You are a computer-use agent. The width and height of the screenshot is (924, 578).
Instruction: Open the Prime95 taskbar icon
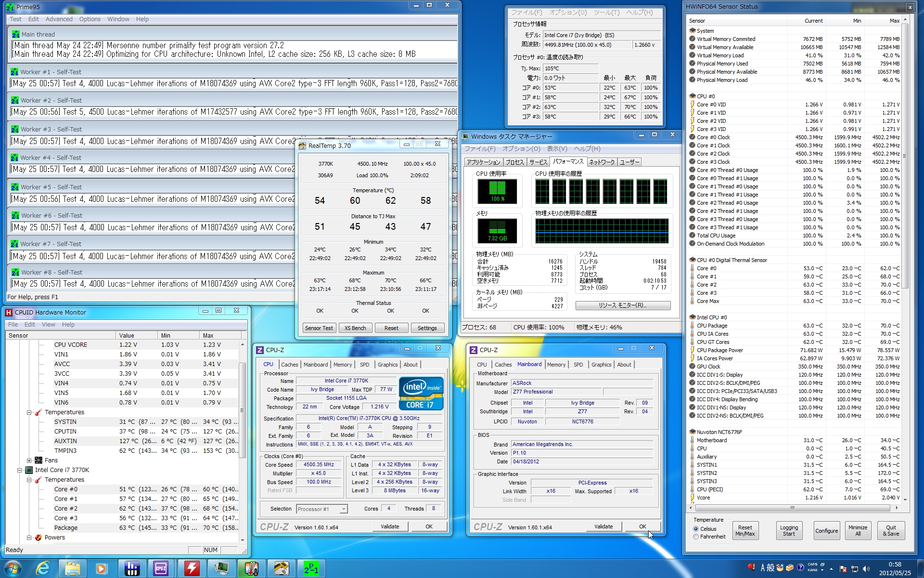point(311,568)
